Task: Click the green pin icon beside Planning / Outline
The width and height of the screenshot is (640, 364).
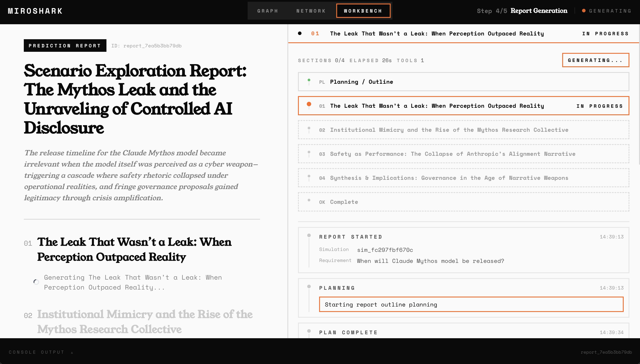Action: coord(309,80)
